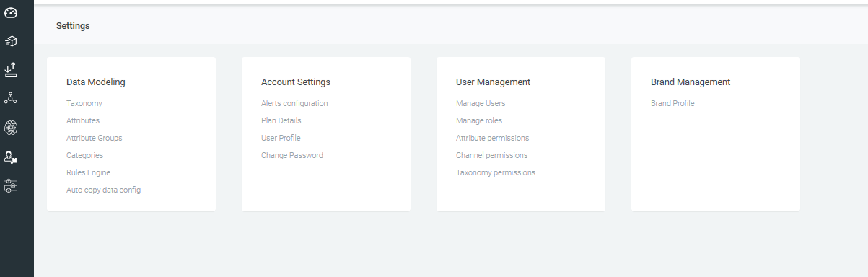Open Auto copy data config
This screenshot has width=868, height=277.
click(103, 190)
